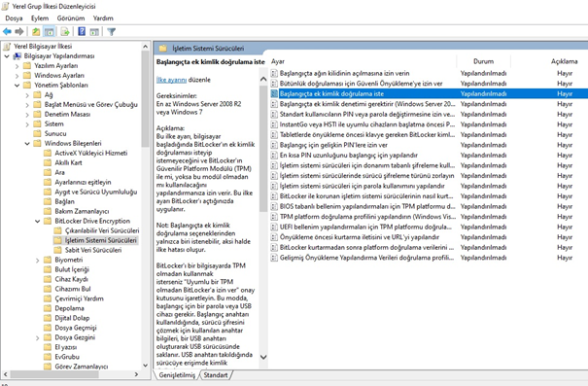Click policy icon of Önyükleme öncesi kurtarma iletisini
The height and width of the screenshot is (386, 588).
pyautogui.click(x=274, y=237)
